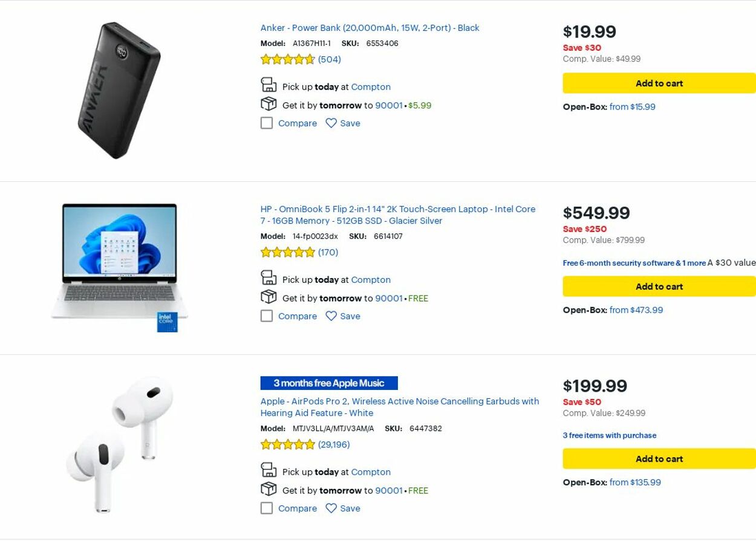Viewport: 756px width, 541px height.
Task: Click the star rating of HP OmniBook laptop
Action: pos(288,253)
